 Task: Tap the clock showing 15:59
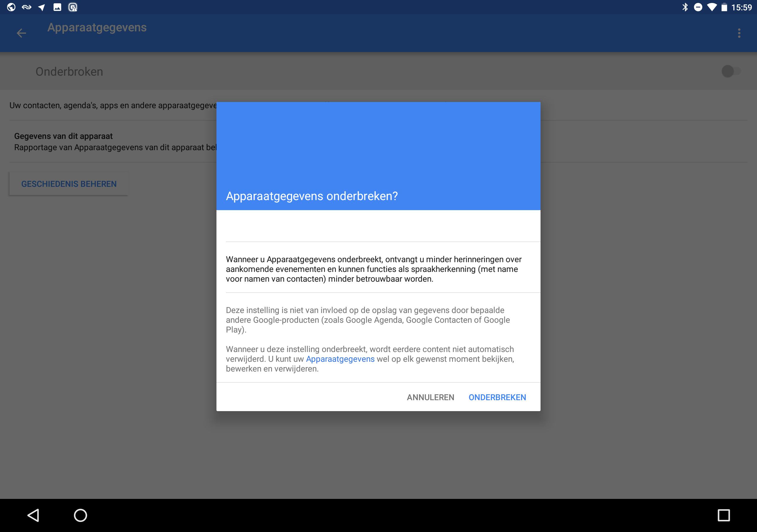742,7
